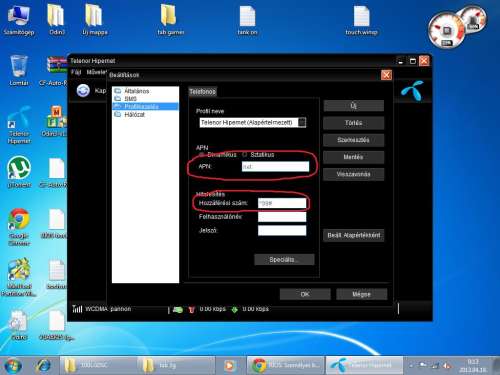Expand the Profil neve dropdown

pos(302,122)
